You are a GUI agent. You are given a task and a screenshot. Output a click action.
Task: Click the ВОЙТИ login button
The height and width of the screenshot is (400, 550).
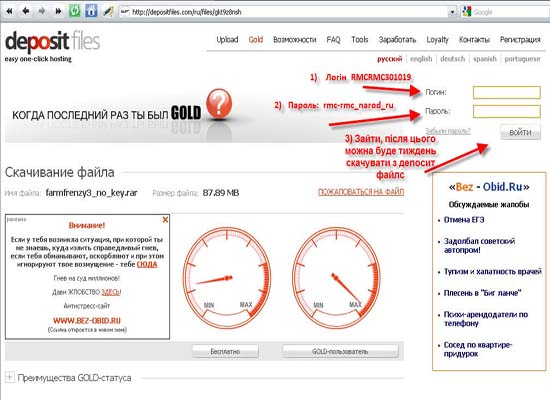(x=520, y=132)
